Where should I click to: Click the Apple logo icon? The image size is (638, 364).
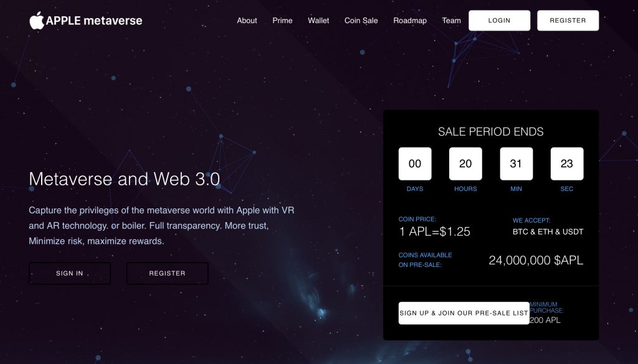37,21
